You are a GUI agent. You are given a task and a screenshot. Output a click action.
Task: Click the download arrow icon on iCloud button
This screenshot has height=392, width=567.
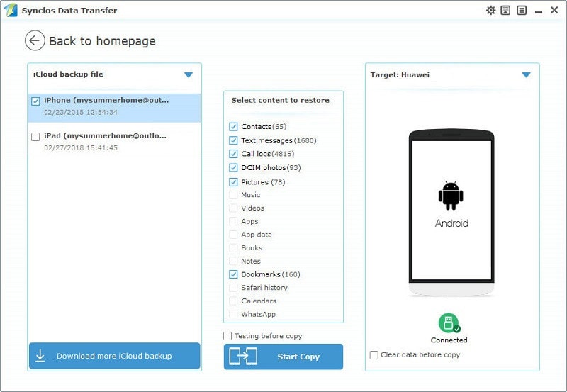click(40, 356)
